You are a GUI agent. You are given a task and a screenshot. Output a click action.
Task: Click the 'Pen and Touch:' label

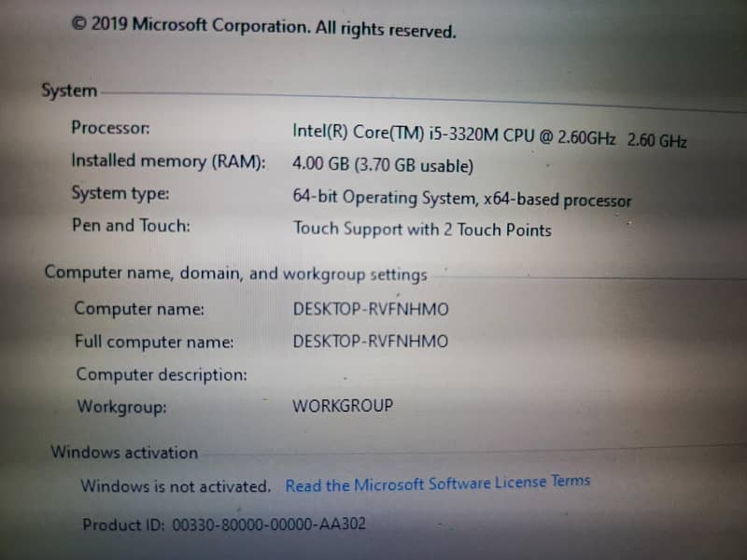point(131,225)
